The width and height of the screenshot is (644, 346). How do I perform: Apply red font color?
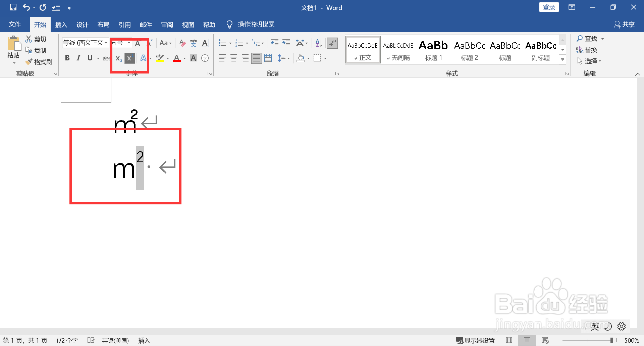click(177, 58)
